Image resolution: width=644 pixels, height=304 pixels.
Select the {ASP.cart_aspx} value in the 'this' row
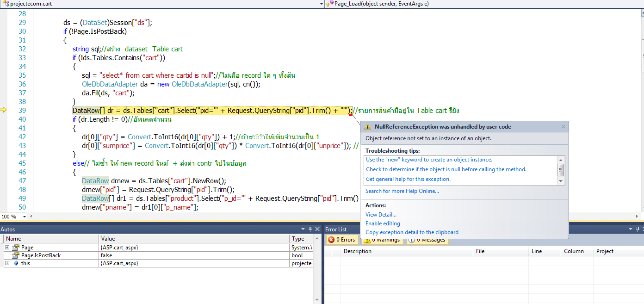(x=119, y=263)
